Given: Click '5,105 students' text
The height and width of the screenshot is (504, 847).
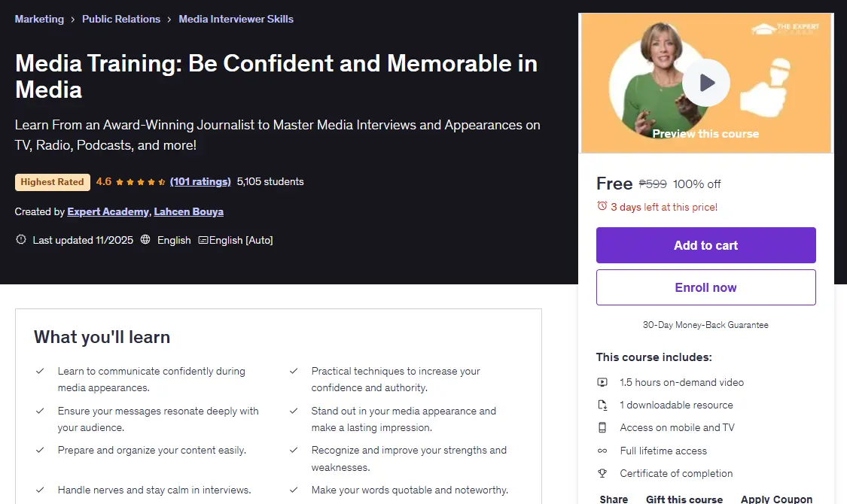Looking at the screenshot, I should tap(270, 182).
